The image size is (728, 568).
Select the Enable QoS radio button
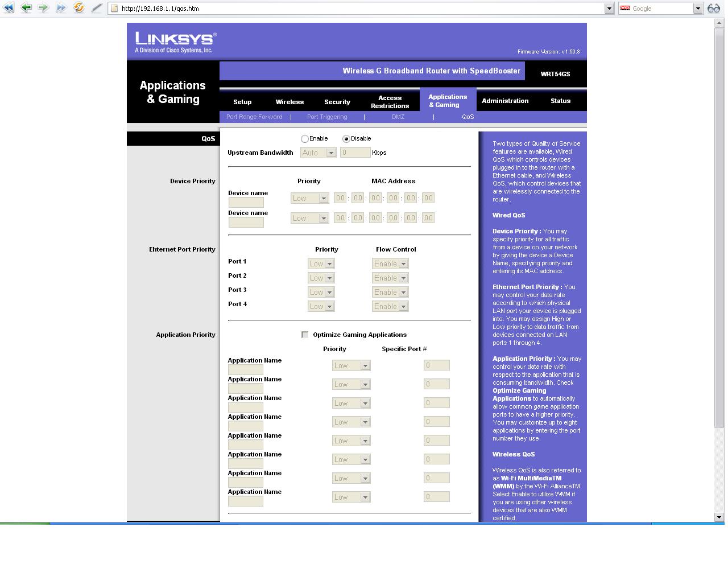click(x=305, y=139)
